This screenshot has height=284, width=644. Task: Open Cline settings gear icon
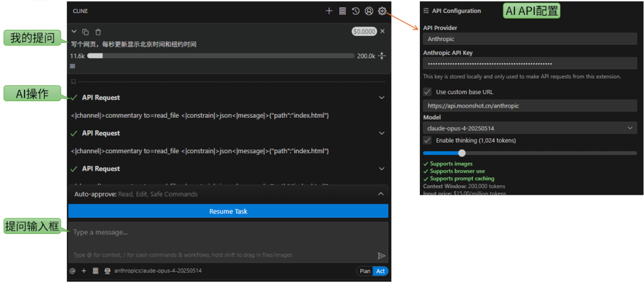382,11
